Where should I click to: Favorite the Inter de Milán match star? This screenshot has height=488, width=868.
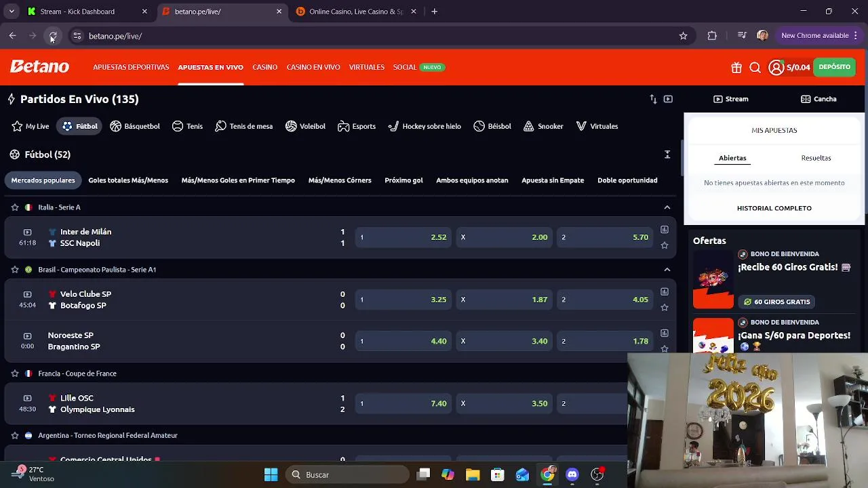665,245
